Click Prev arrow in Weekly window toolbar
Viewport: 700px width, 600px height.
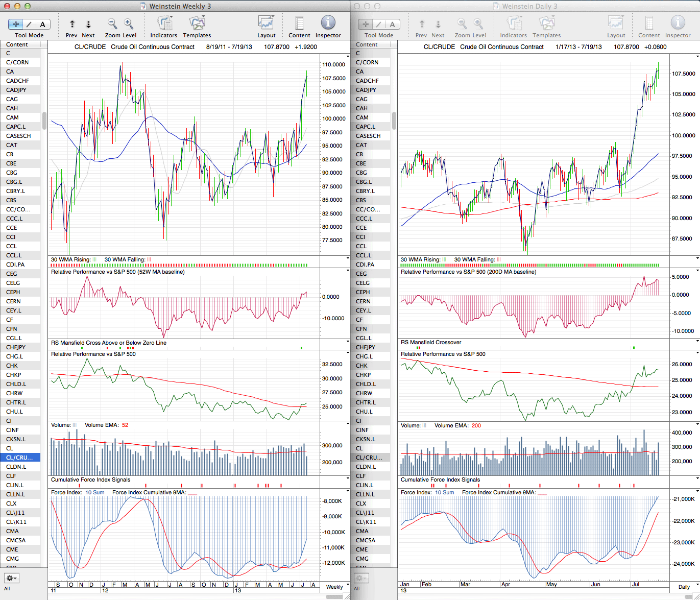[x=72, y=24]
